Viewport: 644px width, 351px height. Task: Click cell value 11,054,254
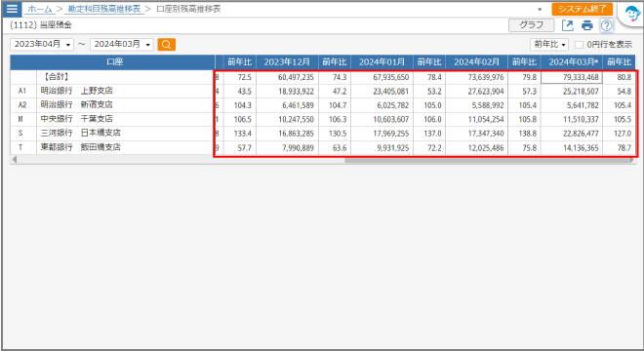tap(477, 120)
